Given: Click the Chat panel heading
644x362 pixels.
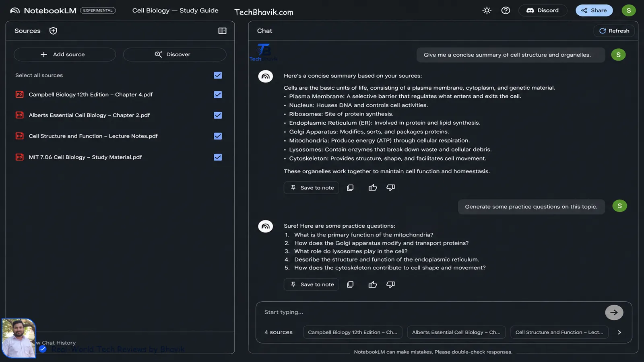Looking at the screenshot, I should pyautogui.click(x=265, y=31).
